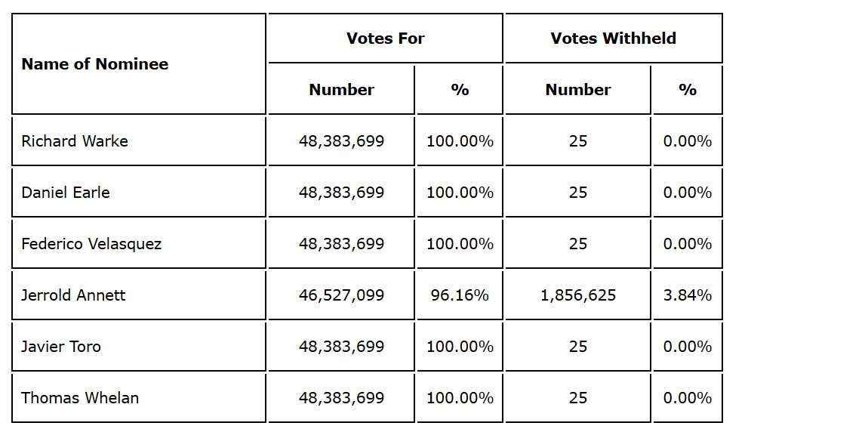The width and height of the screenshot is (868, 432).
Task: Click Richard Warke's votes for number
Action: pyautogui.click(x=341, y=141)
